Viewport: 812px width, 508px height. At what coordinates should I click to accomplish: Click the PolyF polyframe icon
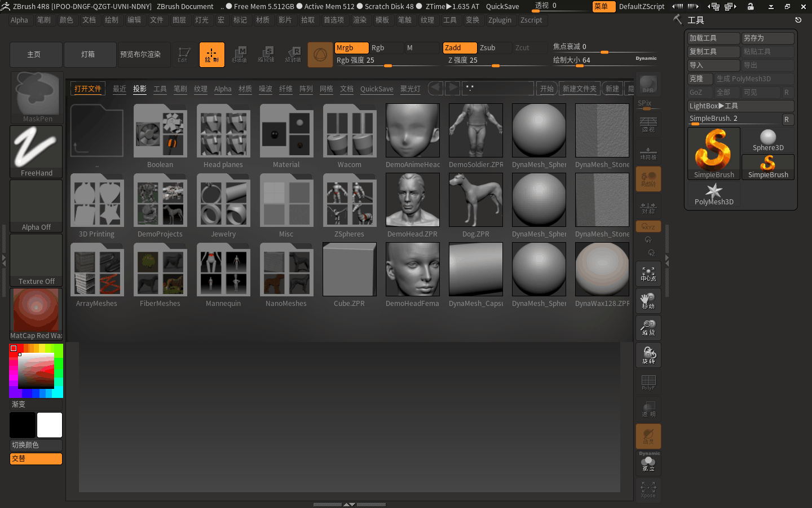pyautogui.click(x=648, y=382)
